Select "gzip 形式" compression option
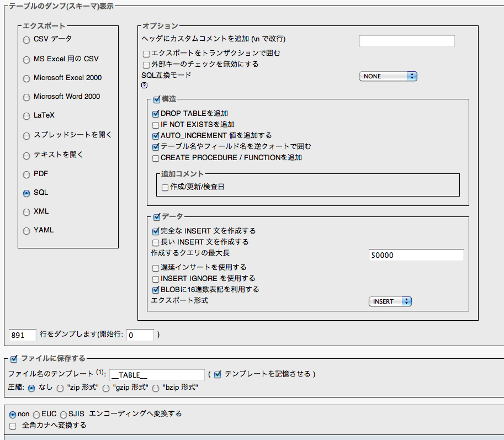Viewport: 504px width, 440px height. pyautogui.click(x=106, y=388)
